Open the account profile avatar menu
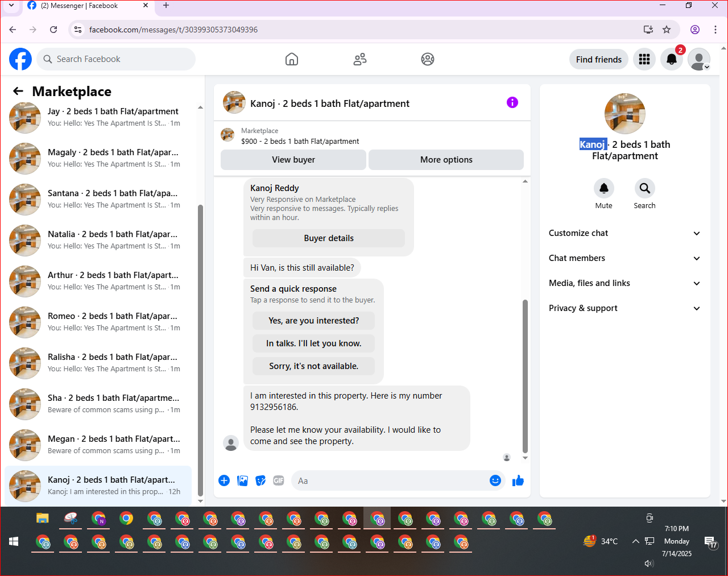Screen dimensions: 728x576 tap(699, 59)
